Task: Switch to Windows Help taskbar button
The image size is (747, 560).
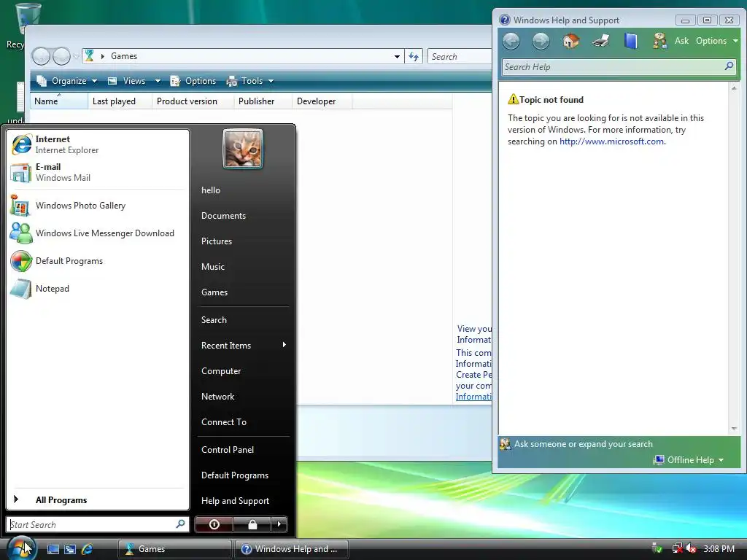Action: [292, 549]
